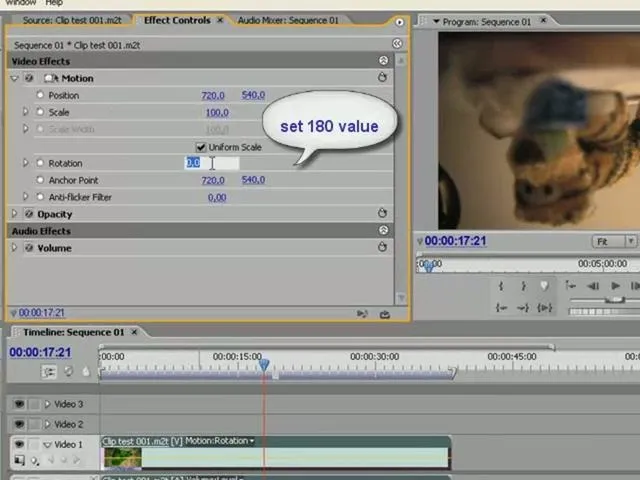The width and height of the screenshot is (640, 480).
Task: Switch to Source: Clip test 001.m2t tab
Action: pos(72,20)
